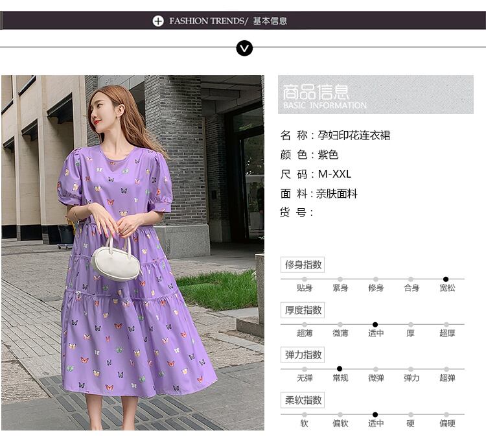Select the 适中 black dot on thickness scale
Image resolution: width=486 pixels, height=448 pixels.
pyautogui.click(x=375, y=325)
